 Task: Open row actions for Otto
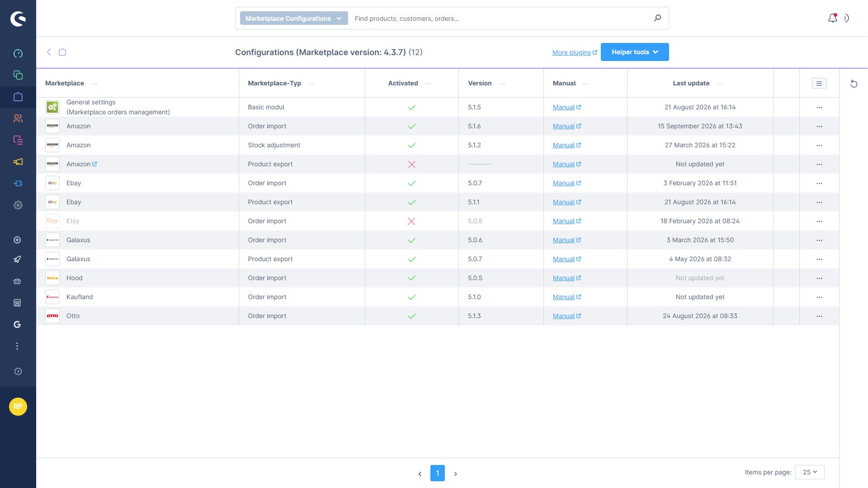click(x=819, y=316)
